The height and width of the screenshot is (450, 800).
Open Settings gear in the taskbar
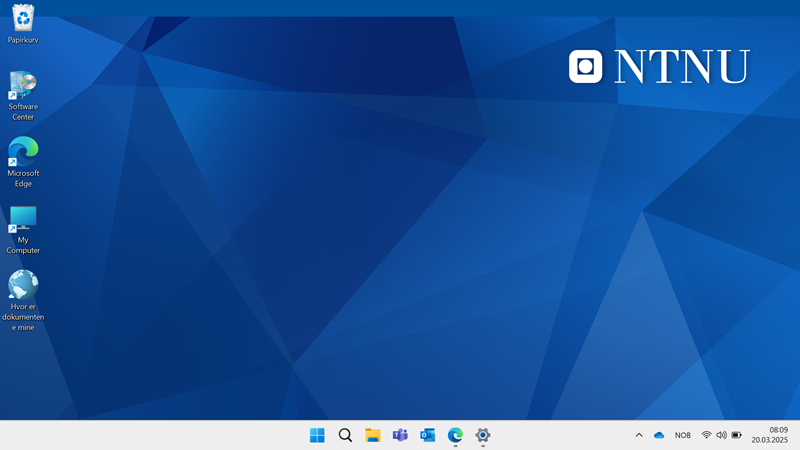coord(483,435)
